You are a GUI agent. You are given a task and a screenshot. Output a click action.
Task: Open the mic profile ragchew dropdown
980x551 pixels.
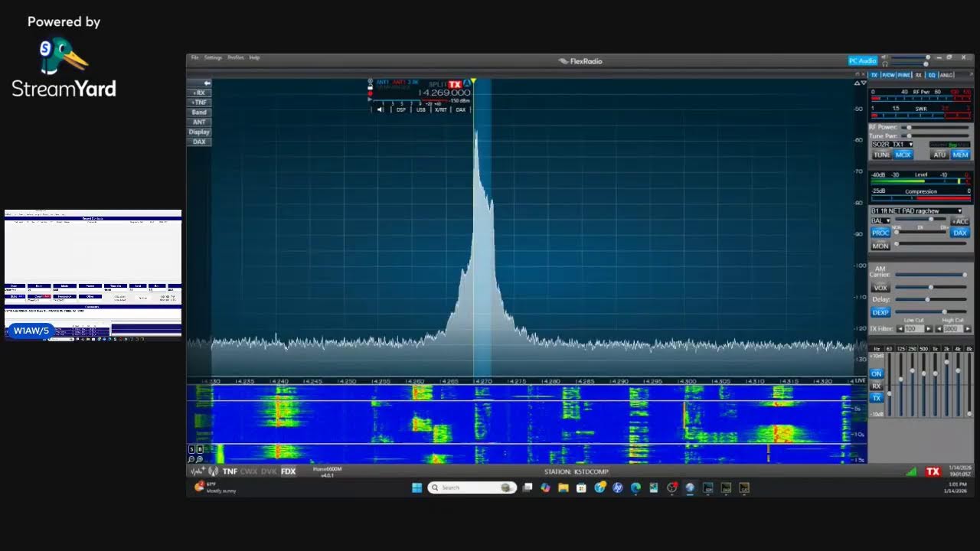click(x=916, y=210)
